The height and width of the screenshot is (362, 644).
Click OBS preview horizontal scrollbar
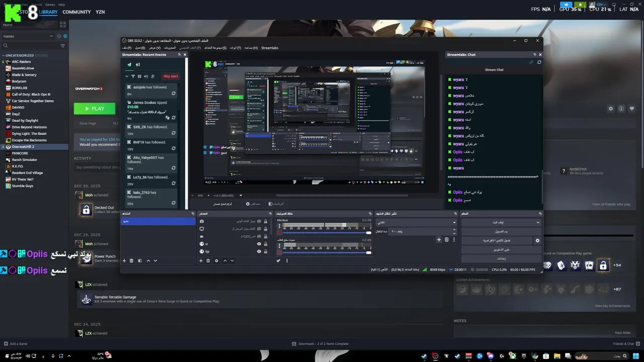[342, 196]
